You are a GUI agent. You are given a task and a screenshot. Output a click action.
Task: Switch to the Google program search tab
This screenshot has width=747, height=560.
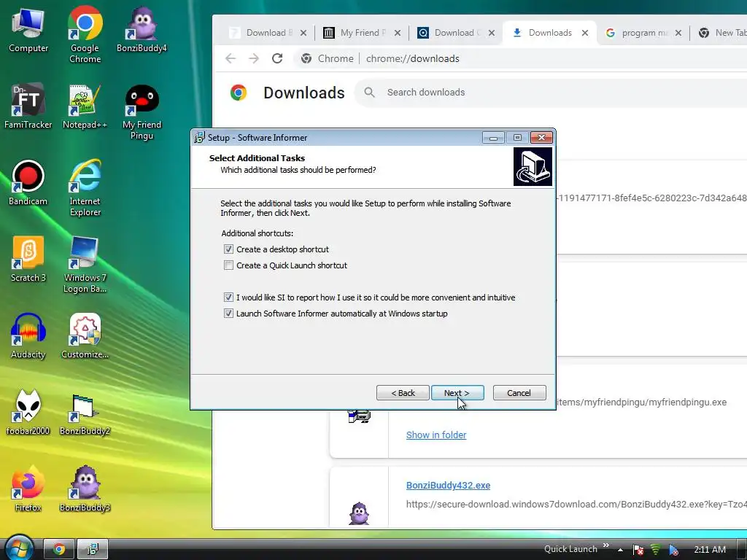pyautogui.click(x=643, y=33)
